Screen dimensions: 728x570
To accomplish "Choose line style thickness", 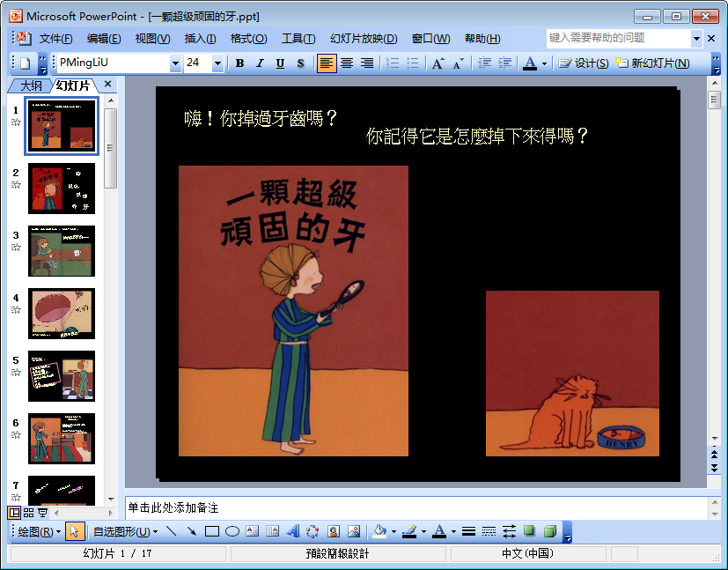I will pos(468,531).
